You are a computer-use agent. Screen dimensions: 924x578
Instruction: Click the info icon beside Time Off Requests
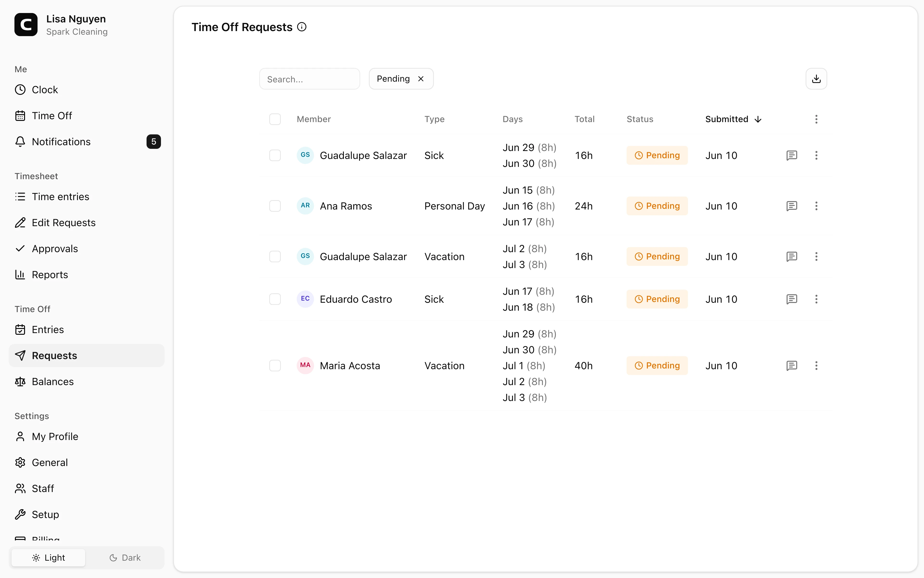pos(302,27)
